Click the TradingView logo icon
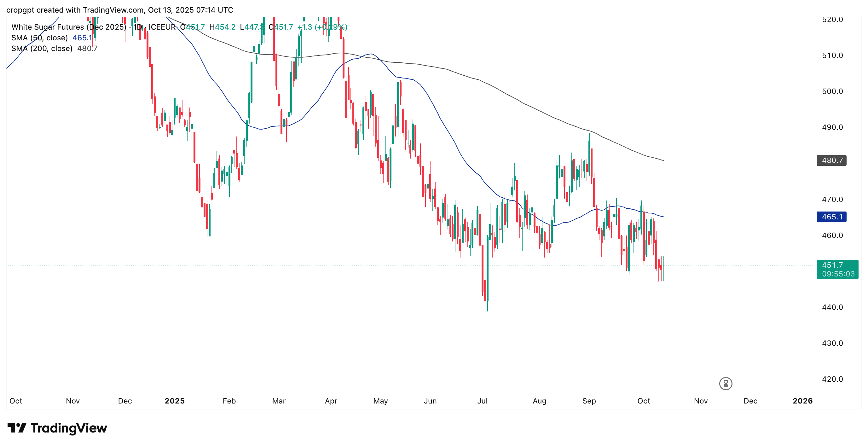Screen dimensions: 868x447 click(x=16, y=428)
